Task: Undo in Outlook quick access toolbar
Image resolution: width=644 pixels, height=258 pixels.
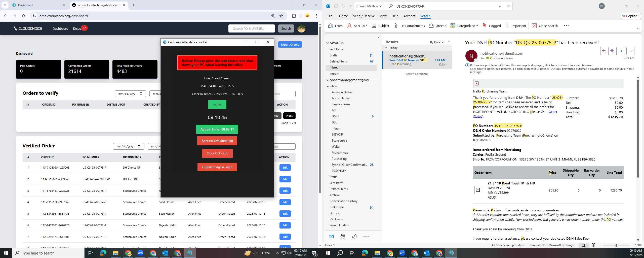Action: click(x=343, y=6)
